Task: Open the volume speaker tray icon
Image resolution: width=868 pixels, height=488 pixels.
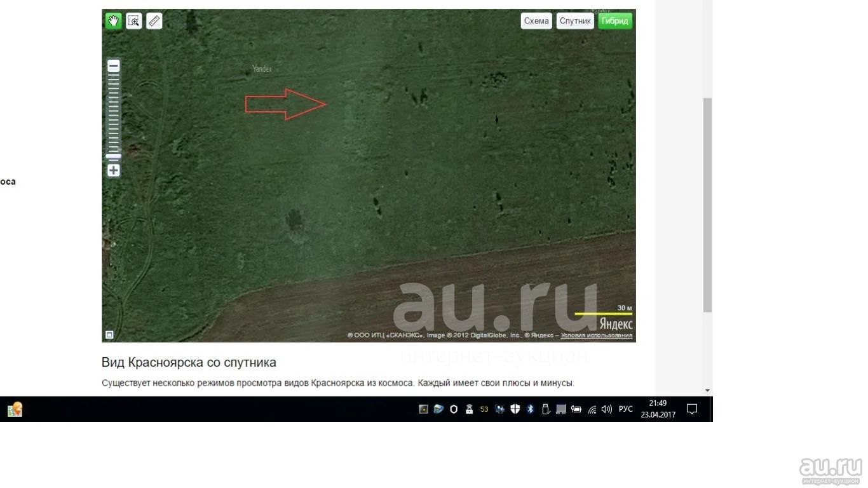Action: click(607, 409)
